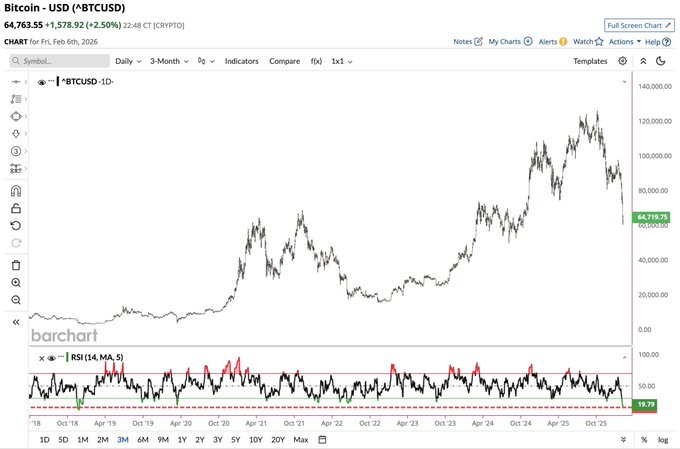Click the undo arrow icon
The image size is (680, 449).
click(15, 226)
